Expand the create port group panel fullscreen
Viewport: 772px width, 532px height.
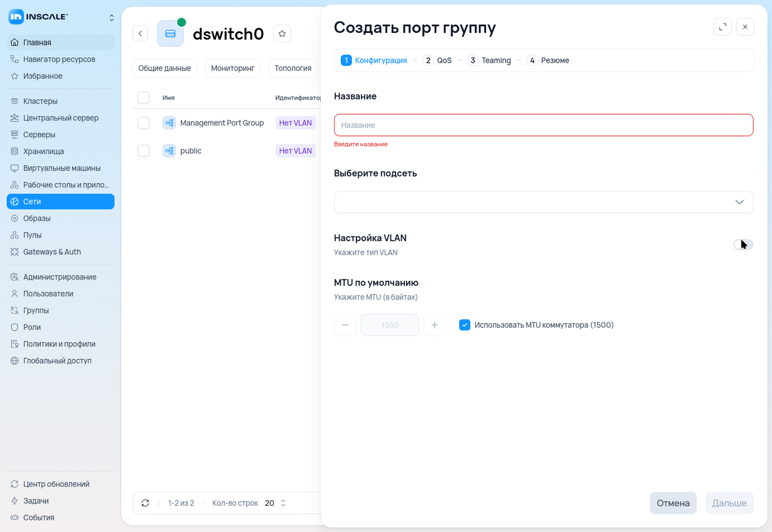point(723,27)
